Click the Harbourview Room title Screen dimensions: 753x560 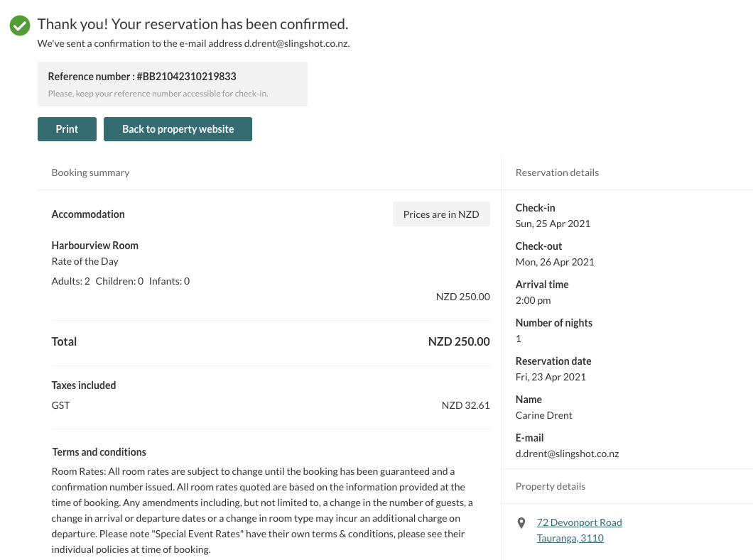tap(94, 245)
